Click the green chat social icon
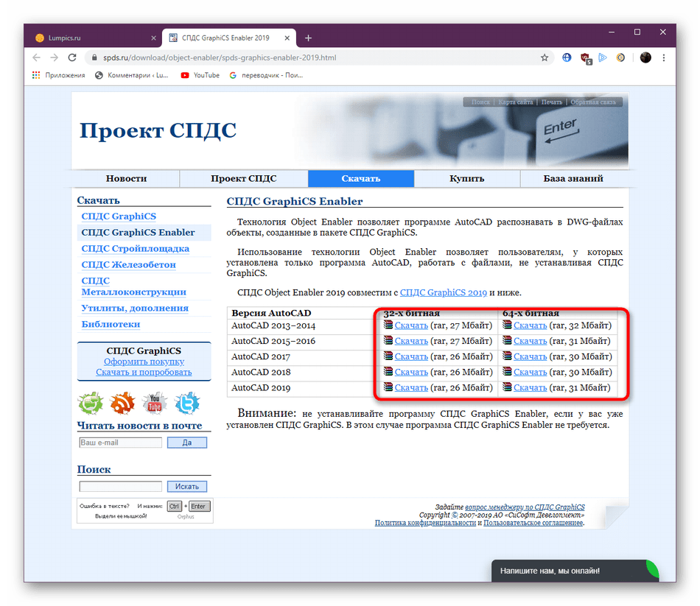Image resolution: width=700 pixels, height=606 pixels. [91, 403]
